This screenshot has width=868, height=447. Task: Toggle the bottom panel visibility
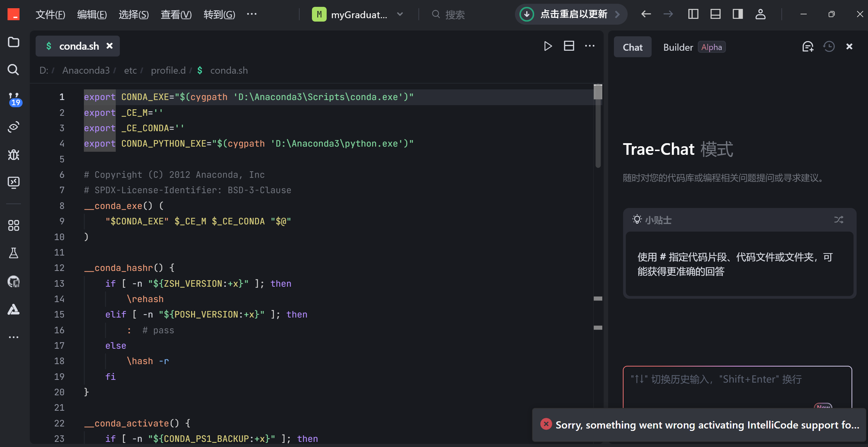715,14
